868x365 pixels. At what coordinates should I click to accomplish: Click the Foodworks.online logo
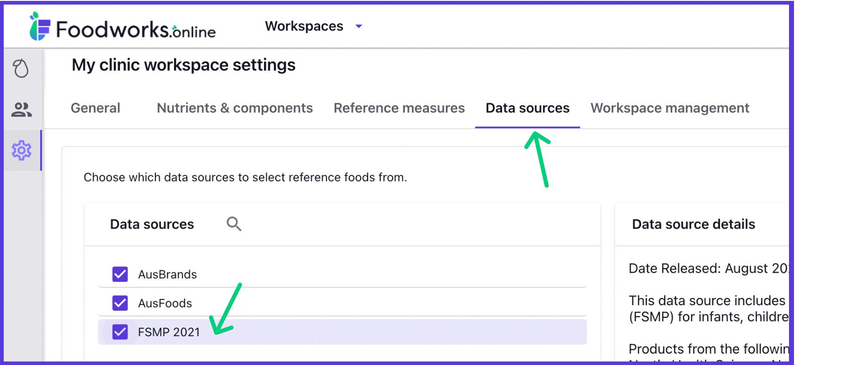click(x=122, y=27)
